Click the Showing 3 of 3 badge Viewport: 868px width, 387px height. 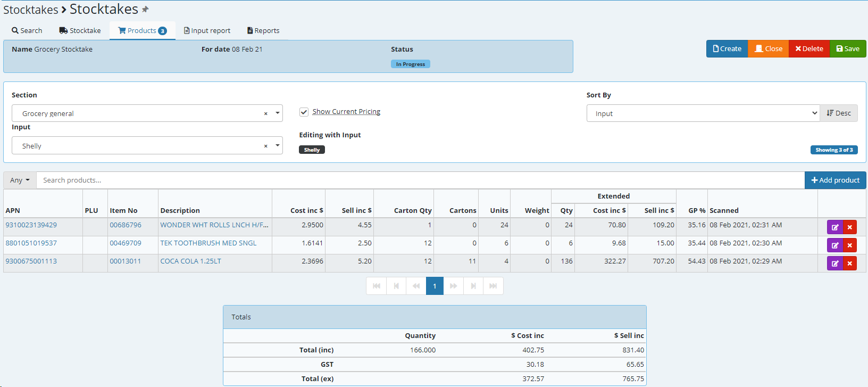pos(834,150)
